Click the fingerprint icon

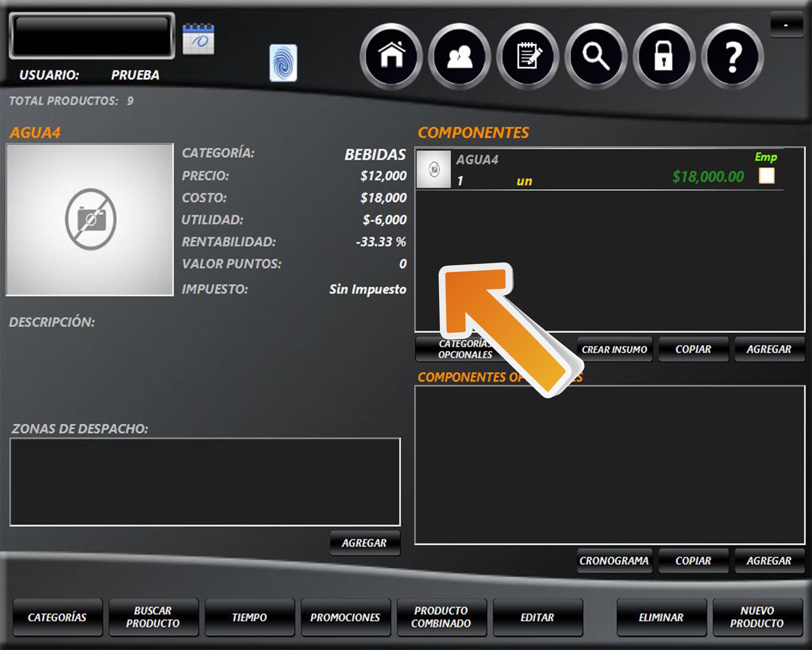283,63
